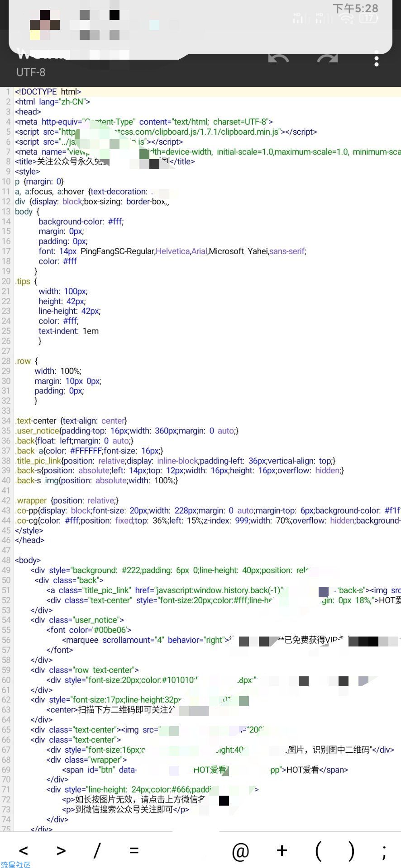Click the '<span id="btn"' line
The image size is (401, 868).
(205, 769)
